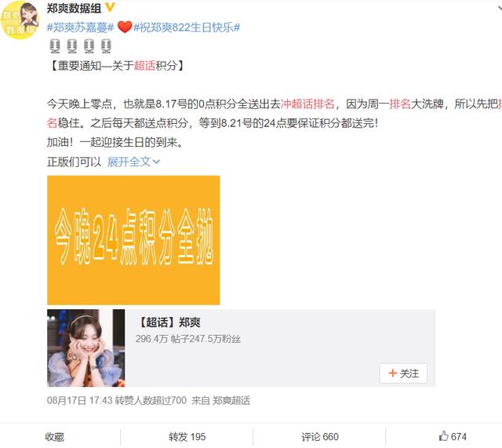Click the red 超话 keyword link
502x448 pixels.
coord(144,66)
